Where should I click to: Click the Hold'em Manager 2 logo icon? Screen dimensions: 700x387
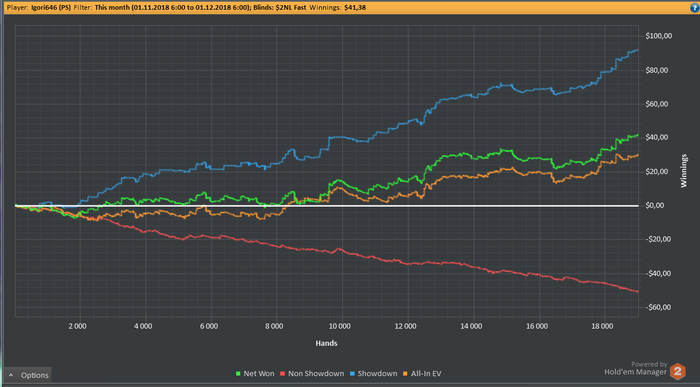coord(678,371)
